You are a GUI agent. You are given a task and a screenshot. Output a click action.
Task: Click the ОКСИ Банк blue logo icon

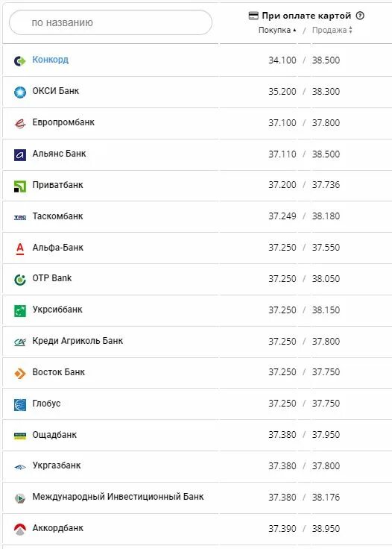point(20,92)
